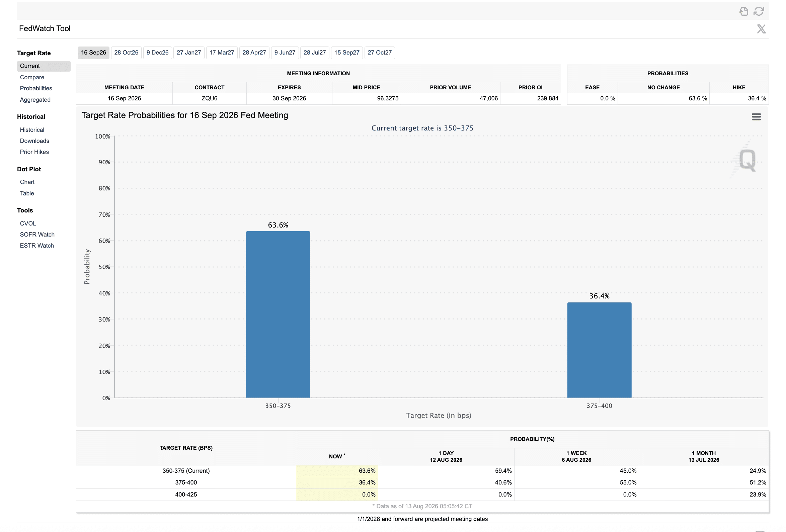View the Dot Plot Chart
The image size is (786, 532).
(27, 182)
